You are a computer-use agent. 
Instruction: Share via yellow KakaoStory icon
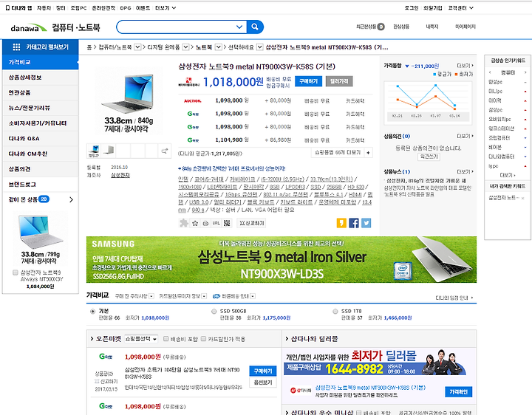pos(341,223)
